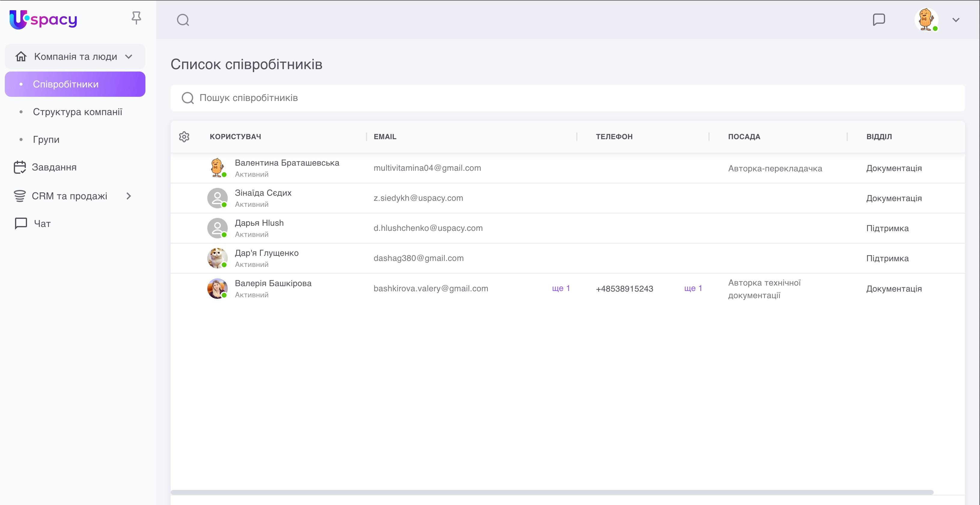Expand CRM та продажі submenu
Screen dimensions: 980x505
click(x=129, y=196)
